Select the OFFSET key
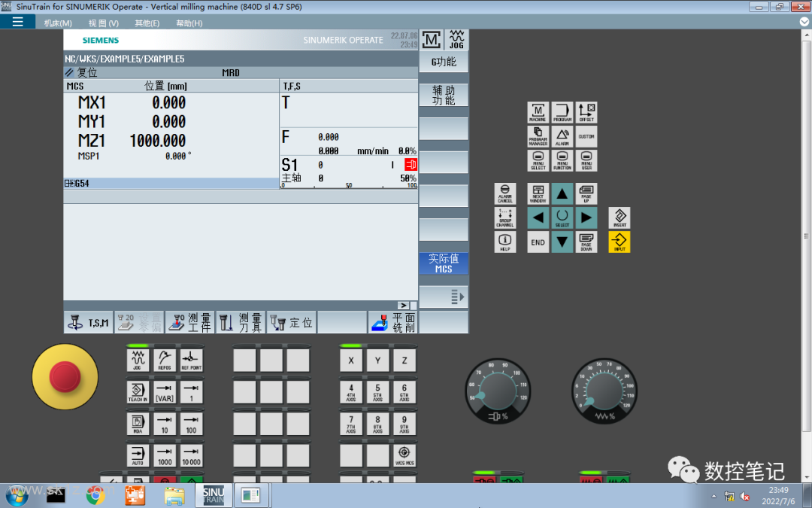Screen dimensions: 812x508 pyautogui.click(x=586, y=112)
